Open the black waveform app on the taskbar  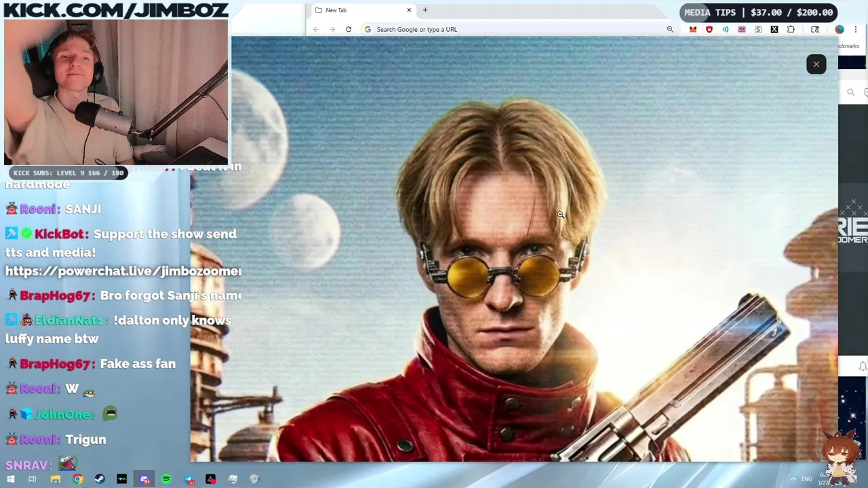(x=122, y=479)
